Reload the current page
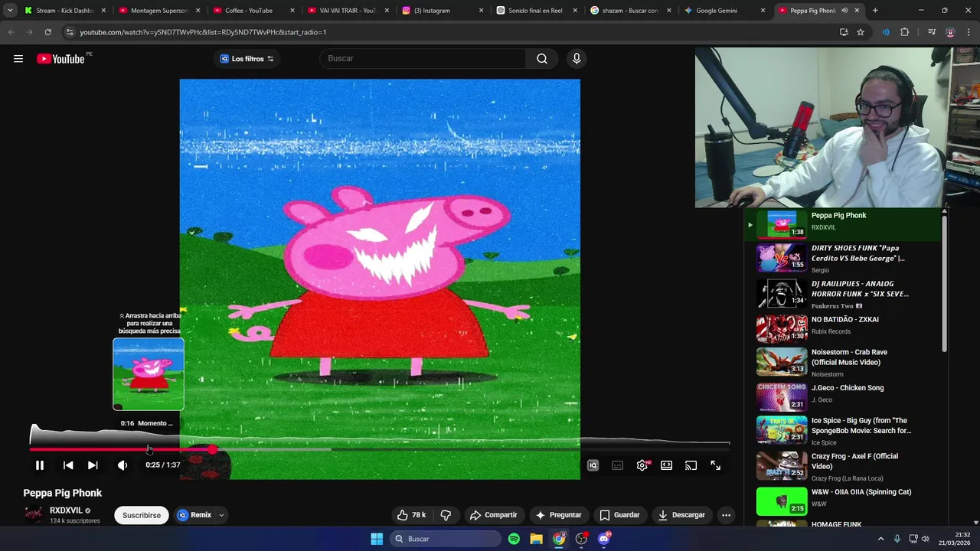Image resolution: width=980 pixels, height=551 pixels. [47, 32]
